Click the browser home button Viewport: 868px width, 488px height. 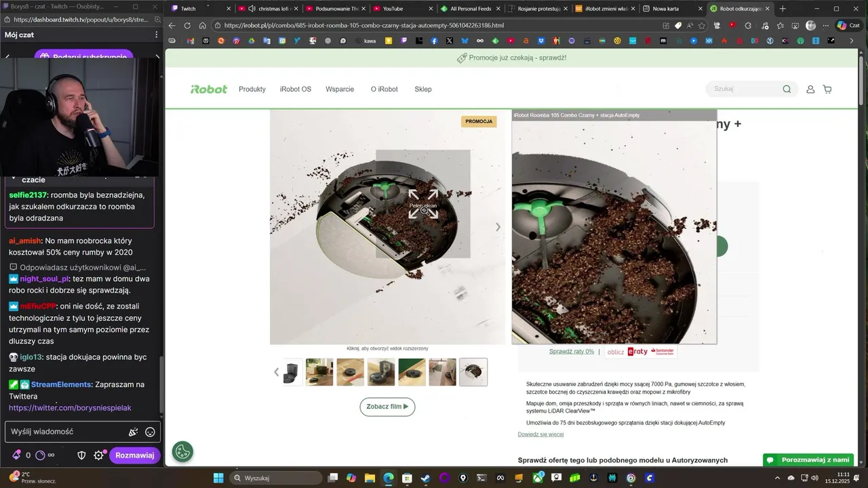pyautogui.click(x=202, y=26)
